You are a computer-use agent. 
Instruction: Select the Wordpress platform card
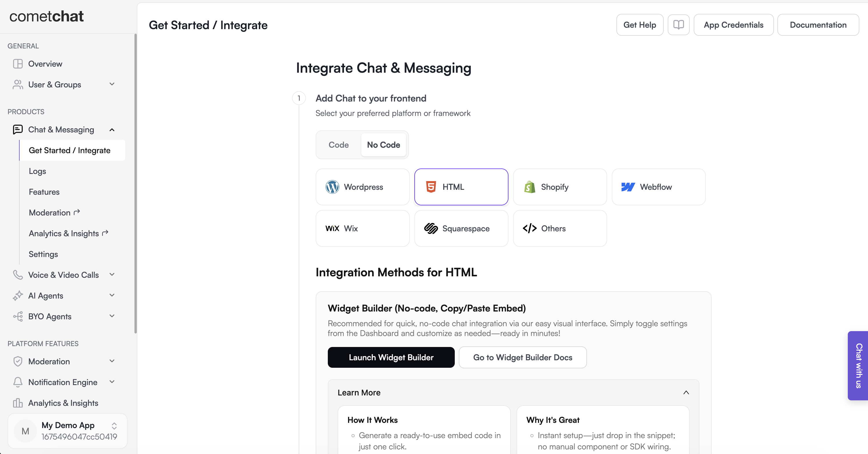coord(362,187)
